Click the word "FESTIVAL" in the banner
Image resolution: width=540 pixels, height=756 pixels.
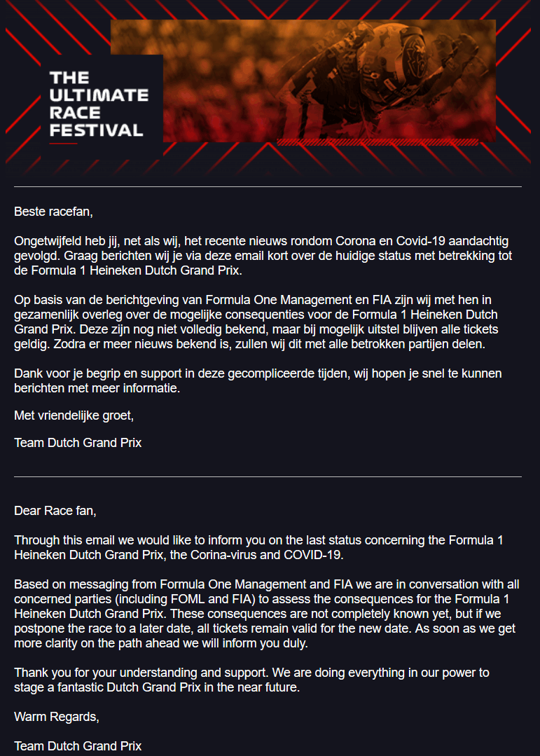pyautogui.click(x=97, y=130)
